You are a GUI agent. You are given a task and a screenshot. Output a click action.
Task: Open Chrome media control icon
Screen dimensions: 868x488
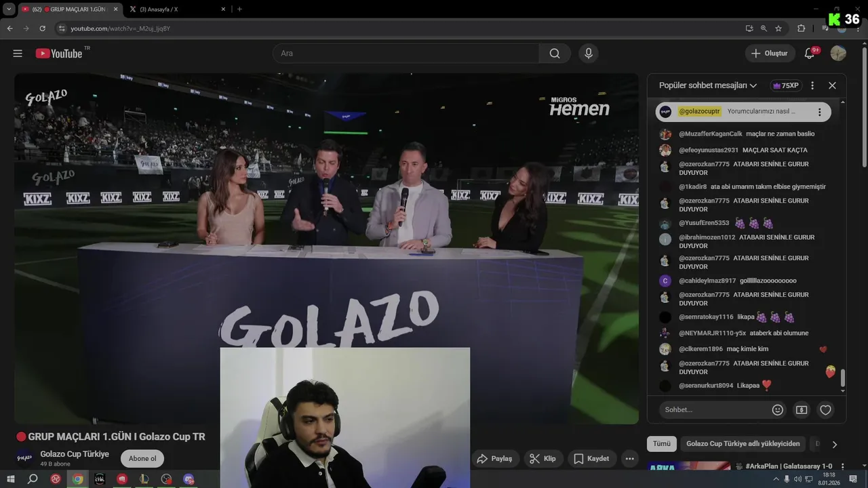point(825,28)
